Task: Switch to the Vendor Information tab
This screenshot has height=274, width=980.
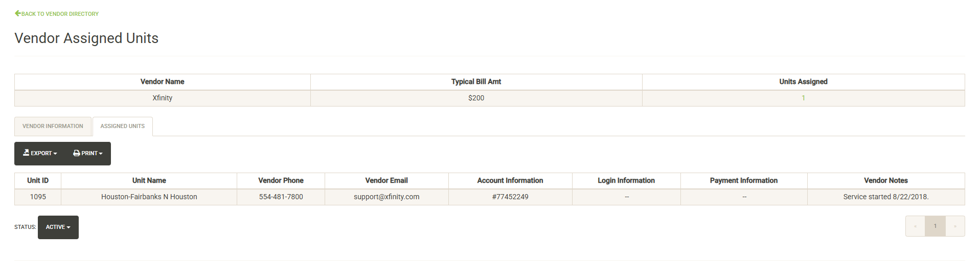Action: 53,127
